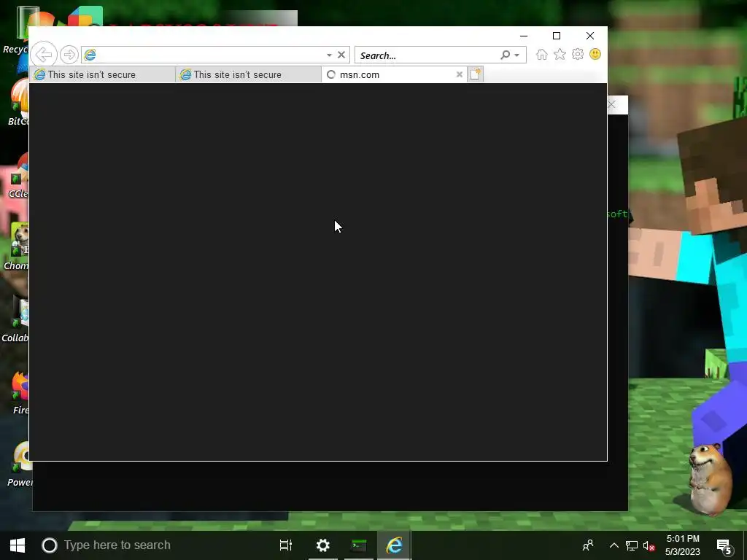Open the Windows Start menu
Screen dimensions: 747x560
(18, 545)
